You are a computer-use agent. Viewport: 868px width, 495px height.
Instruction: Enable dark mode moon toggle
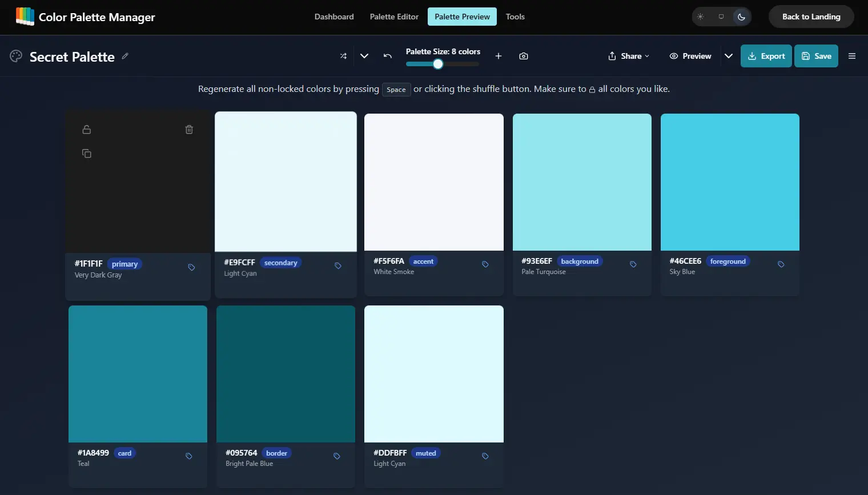741,17
